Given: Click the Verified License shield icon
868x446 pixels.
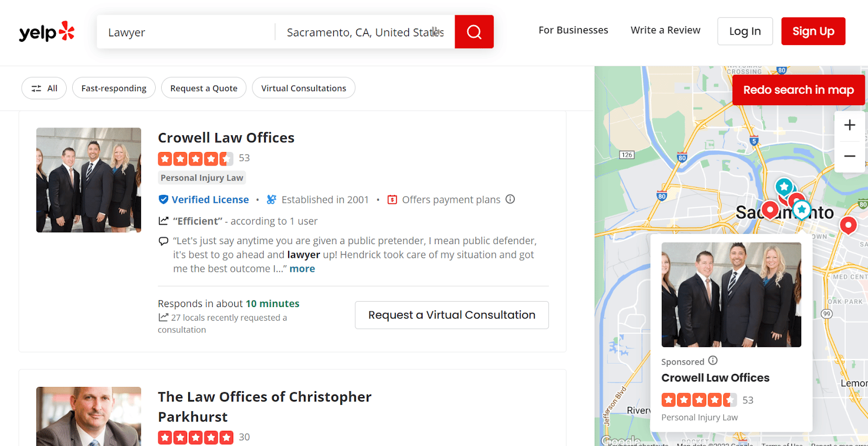Looking at the screenshot, I should [163, 200].
